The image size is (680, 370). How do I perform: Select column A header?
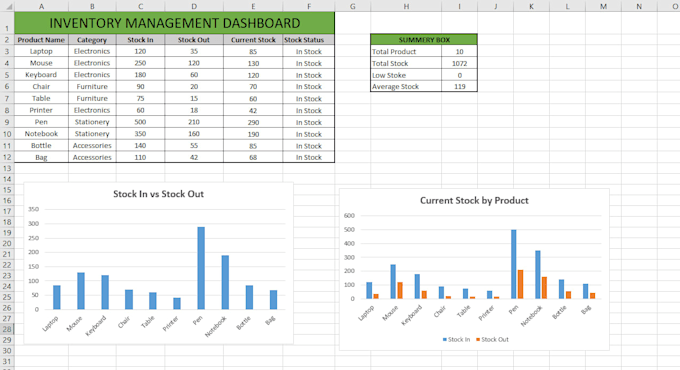point(41,6)
